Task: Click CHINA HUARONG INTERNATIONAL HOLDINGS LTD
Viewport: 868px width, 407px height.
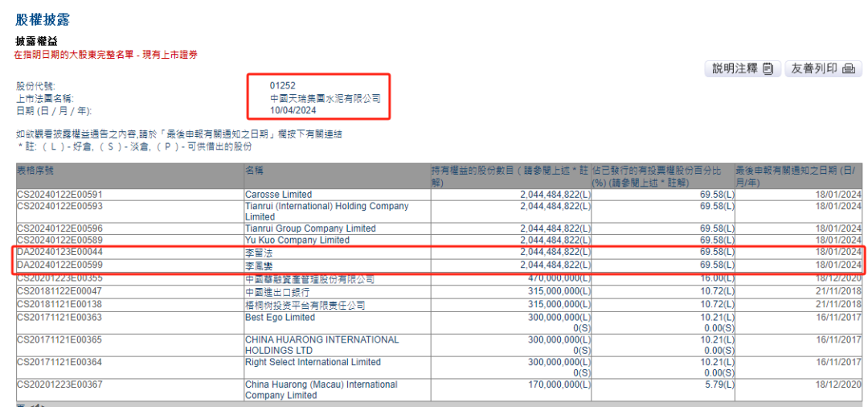Action: click(x=321, y=345)
